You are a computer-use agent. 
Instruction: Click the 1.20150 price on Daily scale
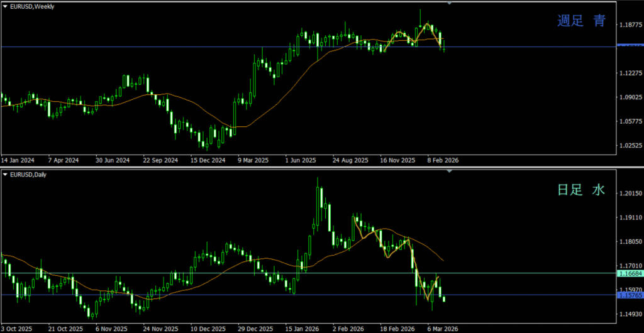point(630,194)
